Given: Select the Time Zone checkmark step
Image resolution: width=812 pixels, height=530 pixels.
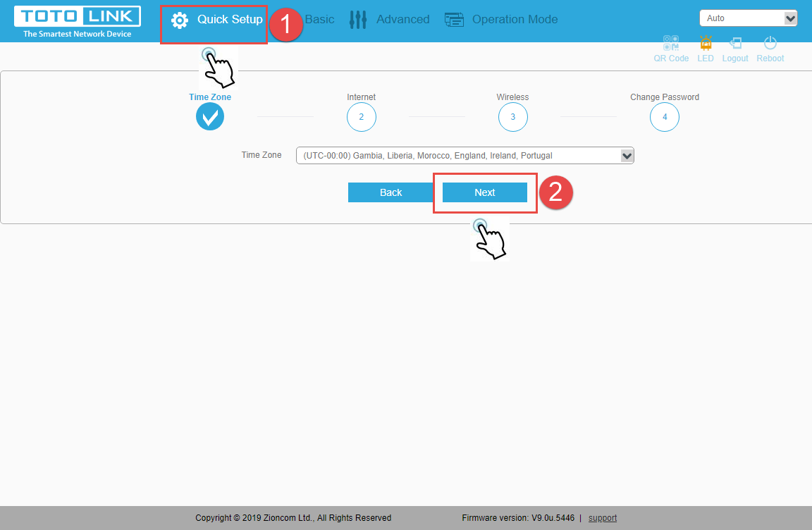Looking at the screenshot, I should pyautogui.click(x=210, y=117).
